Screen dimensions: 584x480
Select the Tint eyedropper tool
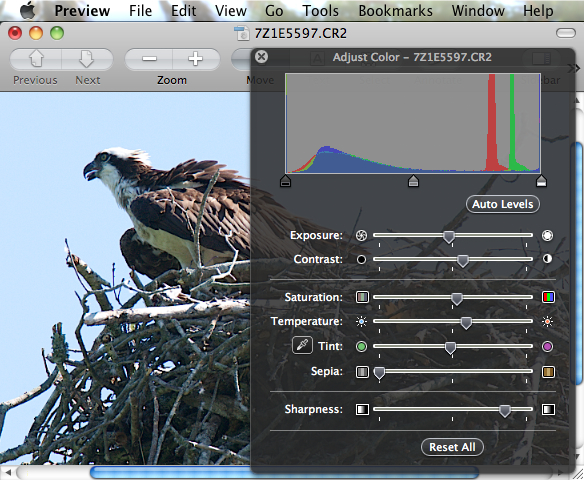[302, 345]
